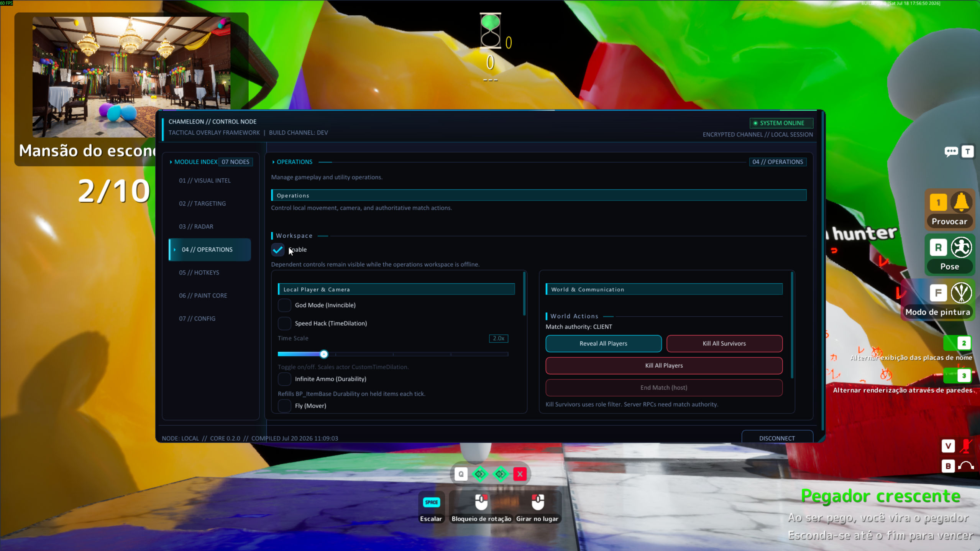980x551 pixels.
Task: Click the Reveal All Players button
Action: pos(603,344)
